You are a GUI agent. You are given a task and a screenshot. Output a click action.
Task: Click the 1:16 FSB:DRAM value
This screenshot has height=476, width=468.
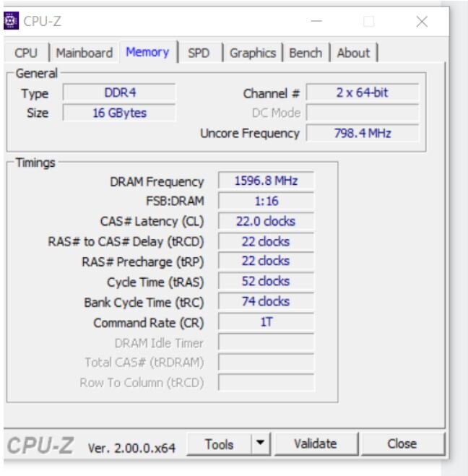(266, 201)
